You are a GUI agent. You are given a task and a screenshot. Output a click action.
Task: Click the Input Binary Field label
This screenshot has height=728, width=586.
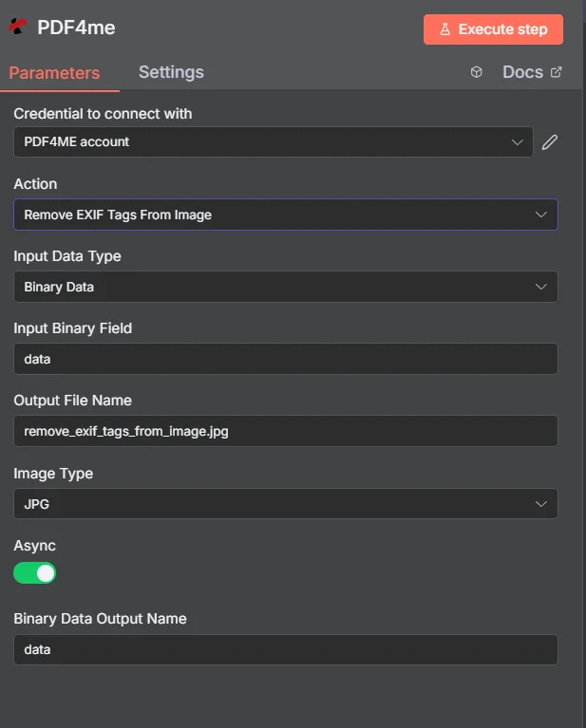[73, 328]
